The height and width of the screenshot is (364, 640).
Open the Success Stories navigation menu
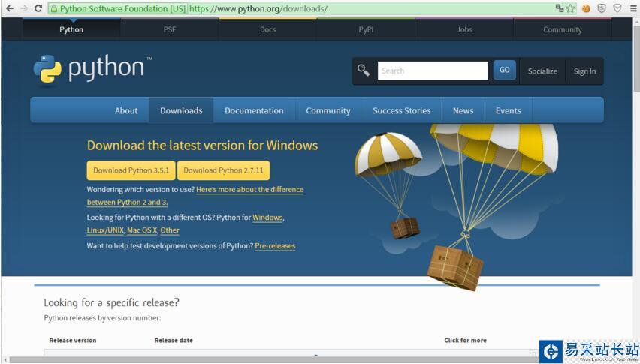pyautogui.click(x=402, y=110)
